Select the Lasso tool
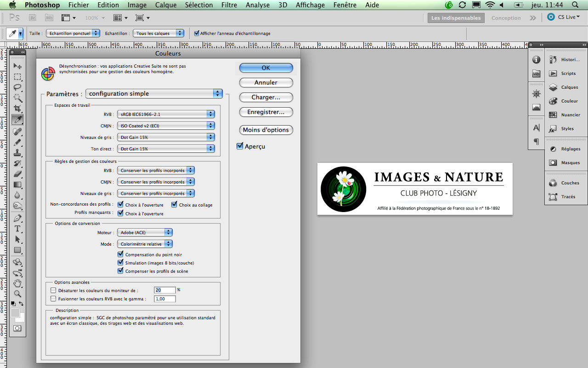 17,87
